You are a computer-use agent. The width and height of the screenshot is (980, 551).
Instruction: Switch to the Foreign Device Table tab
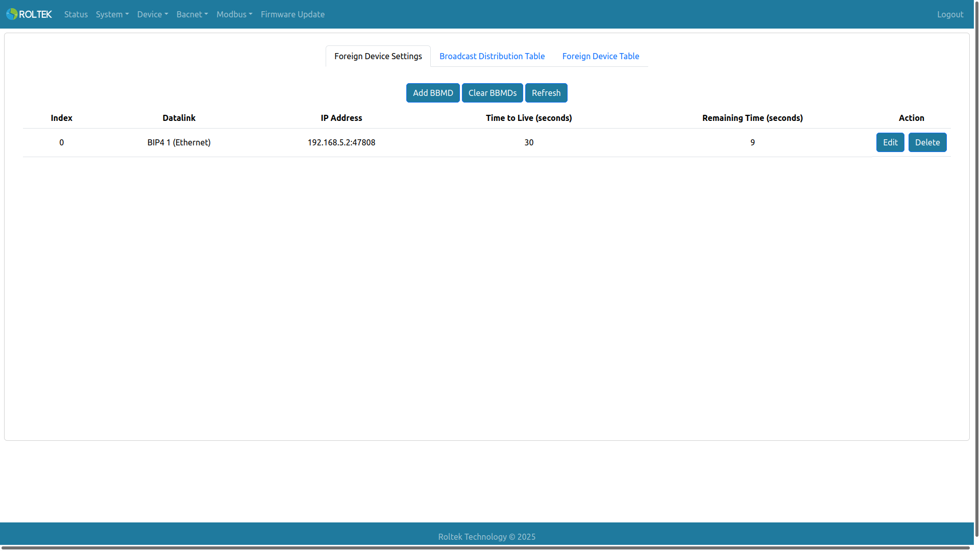click(x=601, y=56)
